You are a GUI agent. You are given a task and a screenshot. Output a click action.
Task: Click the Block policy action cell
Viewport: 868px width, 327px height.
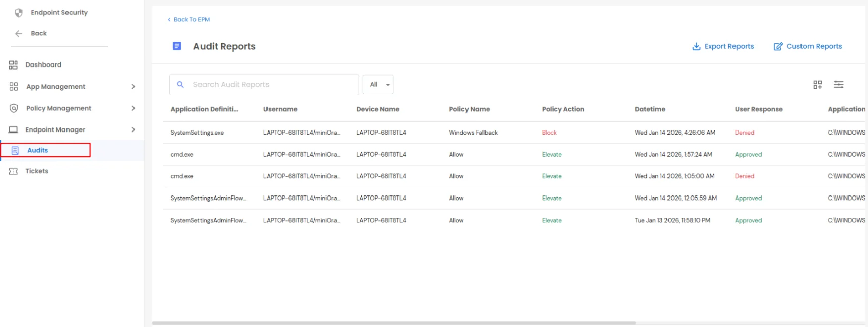549,133
